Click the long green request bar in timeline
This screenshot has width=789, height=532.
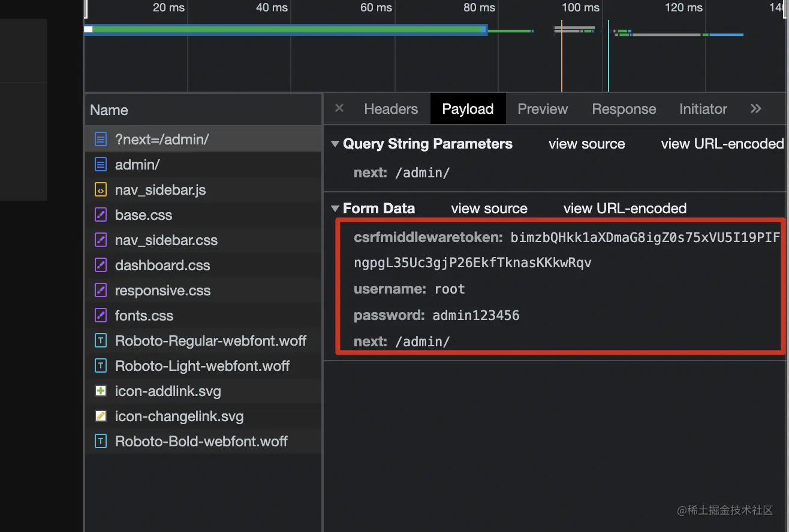[x=285, y=30]
